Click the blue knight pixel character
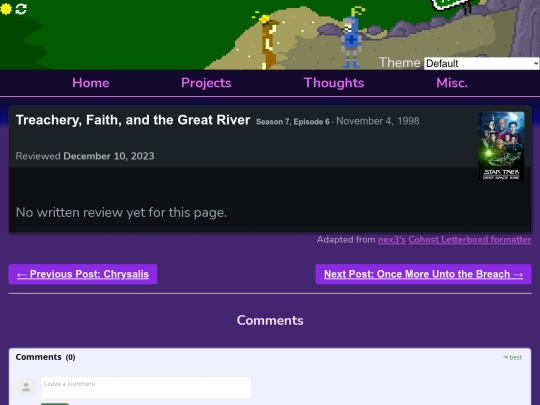The width and height of the screenshot is (540, 405). click(351, 42)
